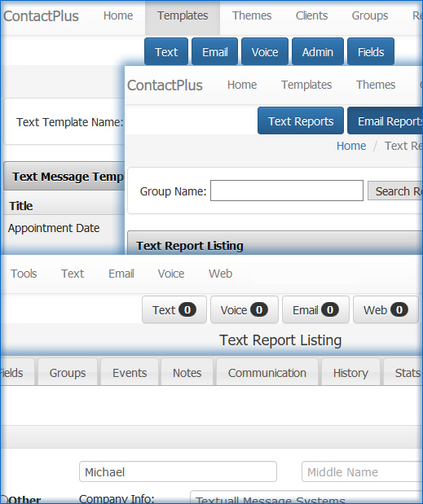423x504 pixels.
Task: Focus the Group Name input field
Action: coord(287,191)
